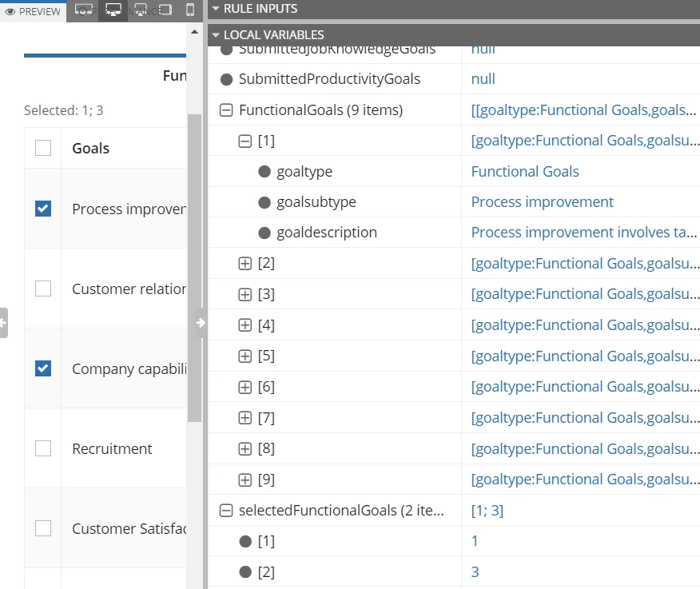
Task: Click the goalsubtype field bullet icon
Action: tap(264, 202)
